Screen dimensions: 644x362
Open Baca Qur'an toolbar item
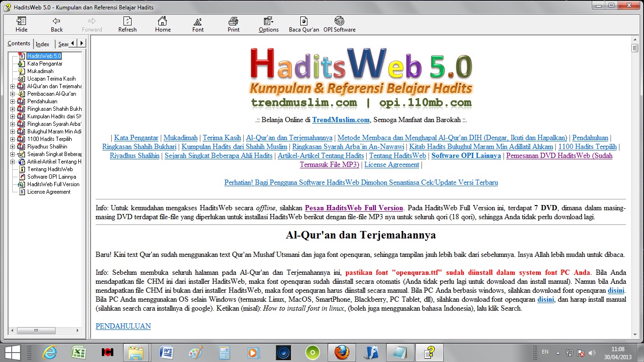click(x=304, y=25)
